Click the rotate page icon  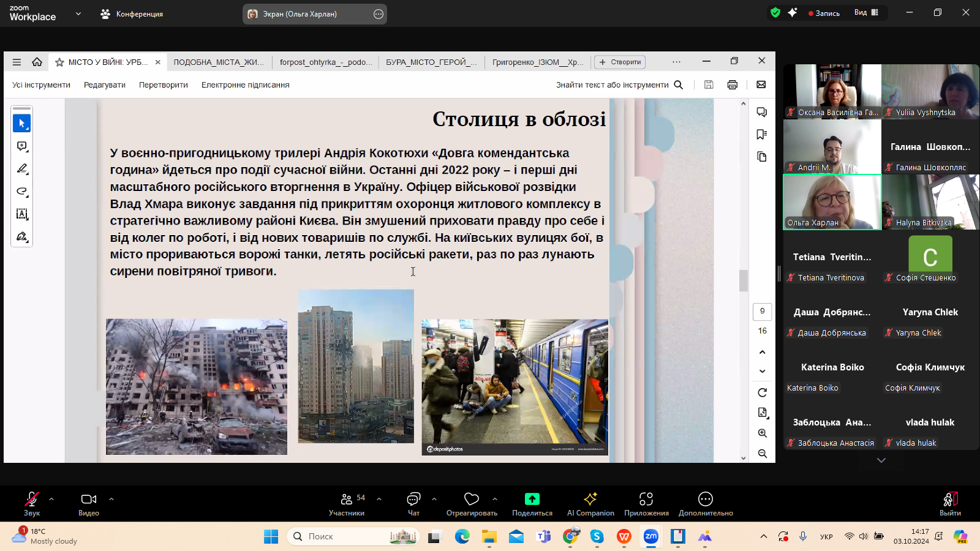coord(762,392)
